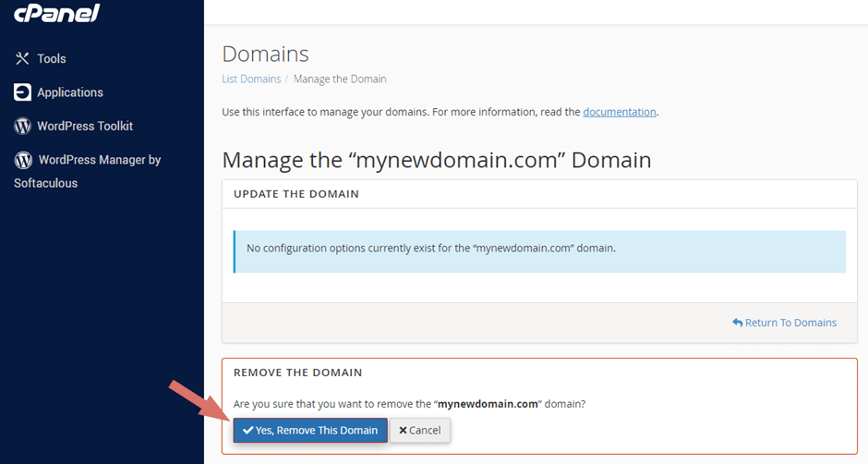
Task: Open the Tools wrench icon
Action: pyautogui.click(x=22, y=58)
